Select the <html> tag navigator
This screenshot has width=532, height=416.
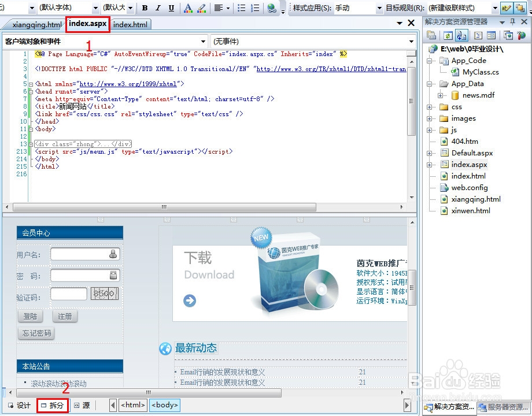click(133, 405)
